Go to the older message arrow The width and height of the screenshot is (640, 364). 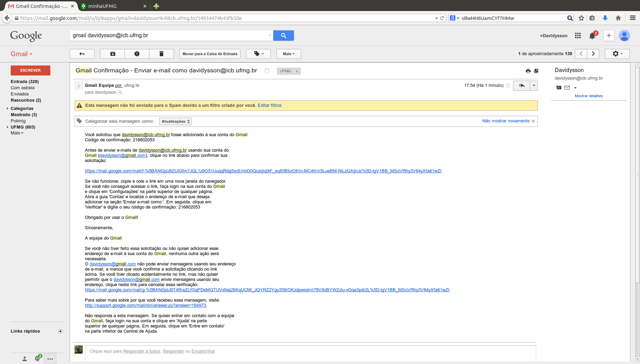click(593, 54)
